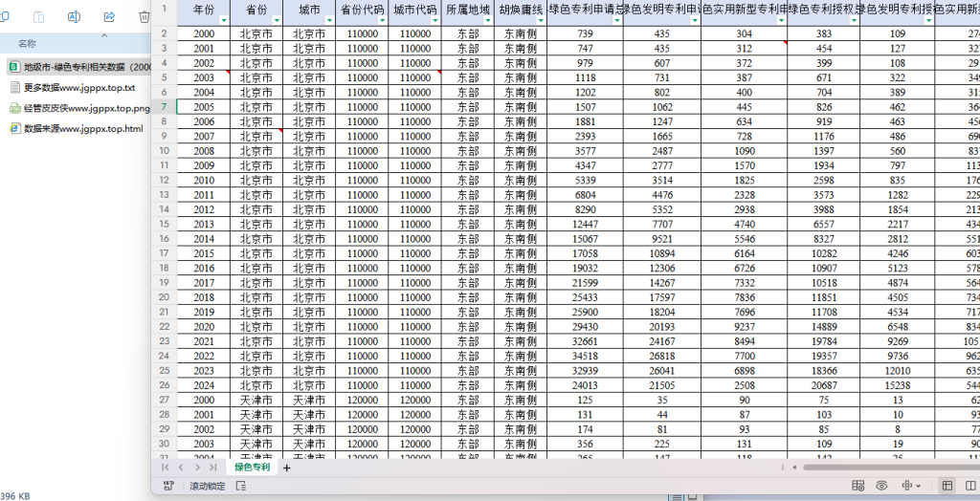This screenshot has width=980, height=501.
Task: Click the cell with value 34518
Action: click(586, 356)
